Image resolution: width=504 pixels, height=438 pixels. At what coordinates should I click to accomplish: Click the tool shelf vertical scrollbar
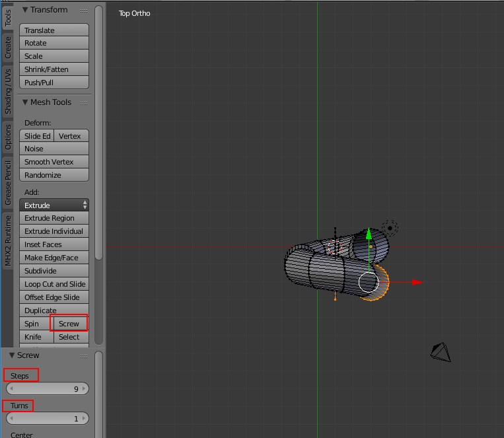point(99,132)
